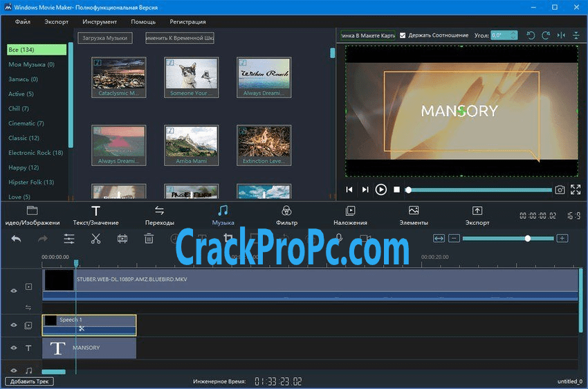
Task: Play the preview video
Action: (x=381, y=190)
